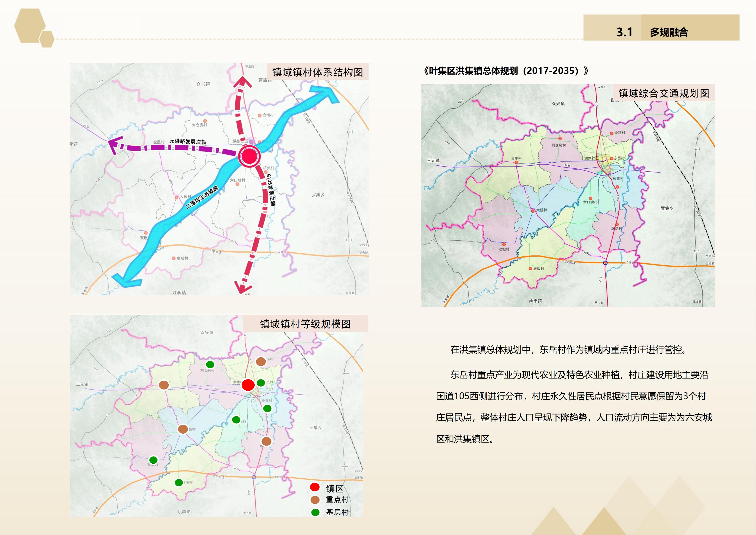
Task: Click the 《叶集区洪集镇总体规划（2017-2035）》 title
Action: pos(506,71)
